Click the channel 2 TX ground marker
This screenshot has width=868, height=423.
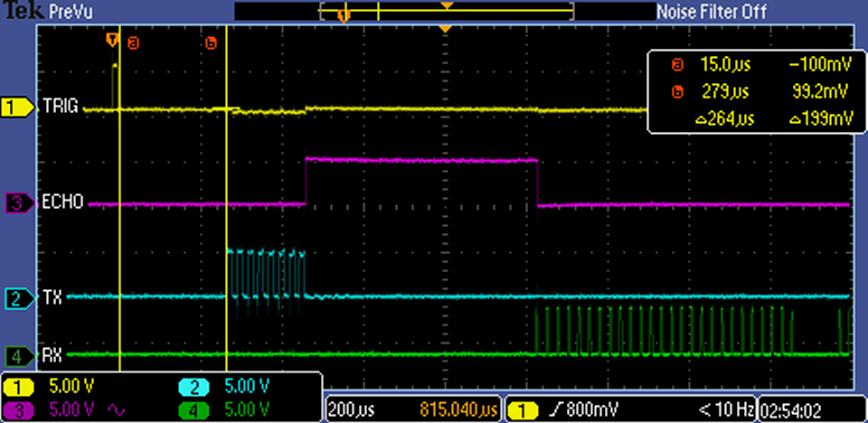click(14, 298)
